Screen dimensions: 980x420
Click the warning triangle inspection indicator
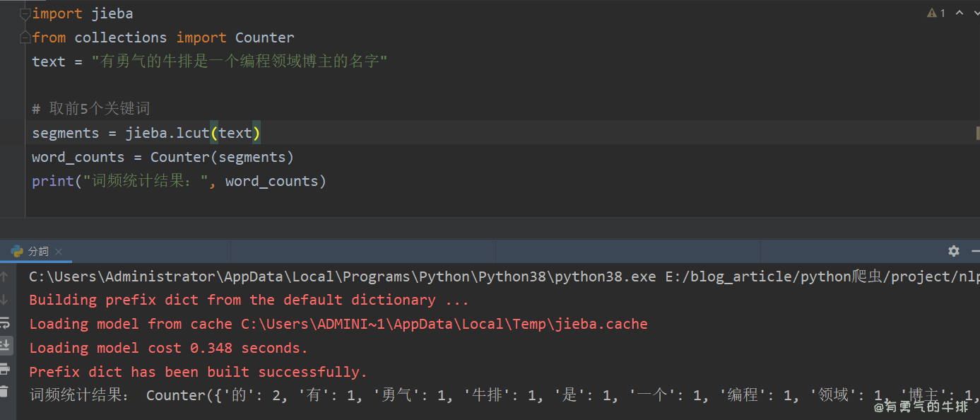tap(931, 13)
